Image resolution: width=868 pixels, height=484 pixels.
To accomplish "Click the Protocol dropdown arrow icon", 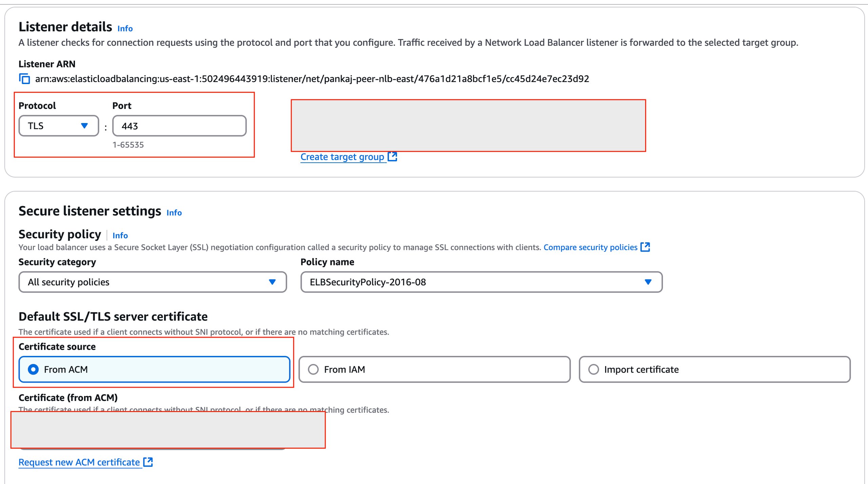I will [84, 126].
